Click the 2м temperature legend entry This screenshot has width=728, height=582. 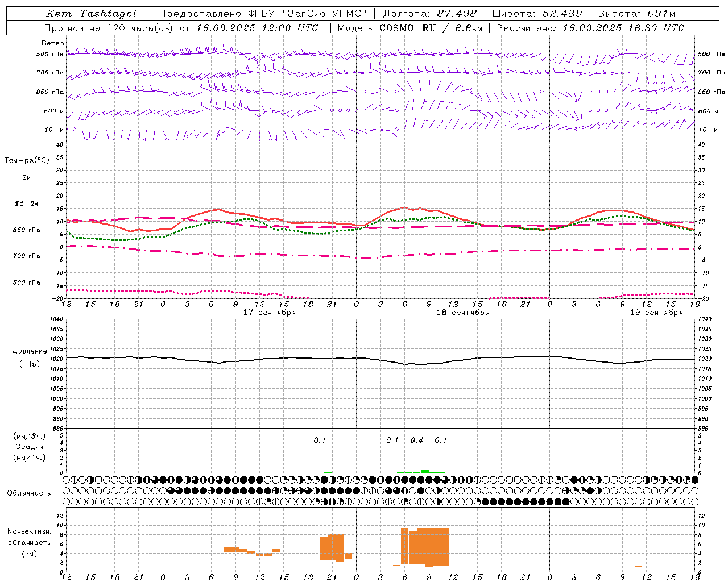click(27, 178)
